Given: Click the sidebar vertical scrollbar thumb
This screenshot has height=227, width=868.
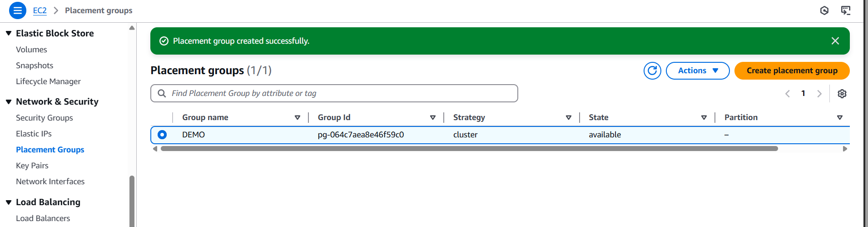Looking at the screenshot, I should coord(132,201).
